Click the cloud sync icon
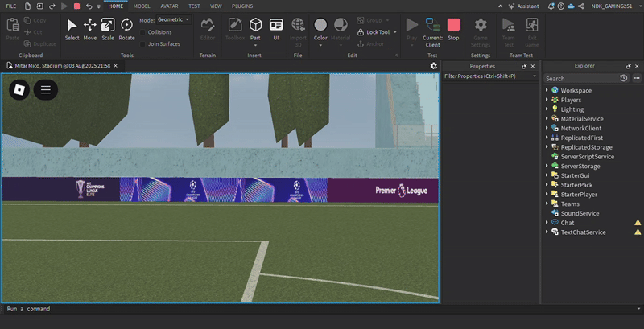The height and width of the screenshot is (329, 644). coord(571,6)
